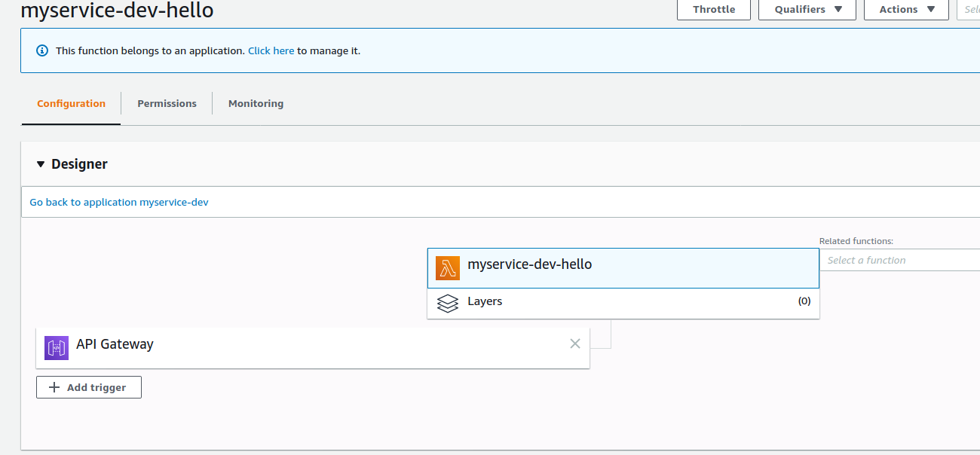The width and height of the screenshot is (980, 455).
Task: Click the Layers stack icon
Action: pyautogui.click(x=448, y=303)
